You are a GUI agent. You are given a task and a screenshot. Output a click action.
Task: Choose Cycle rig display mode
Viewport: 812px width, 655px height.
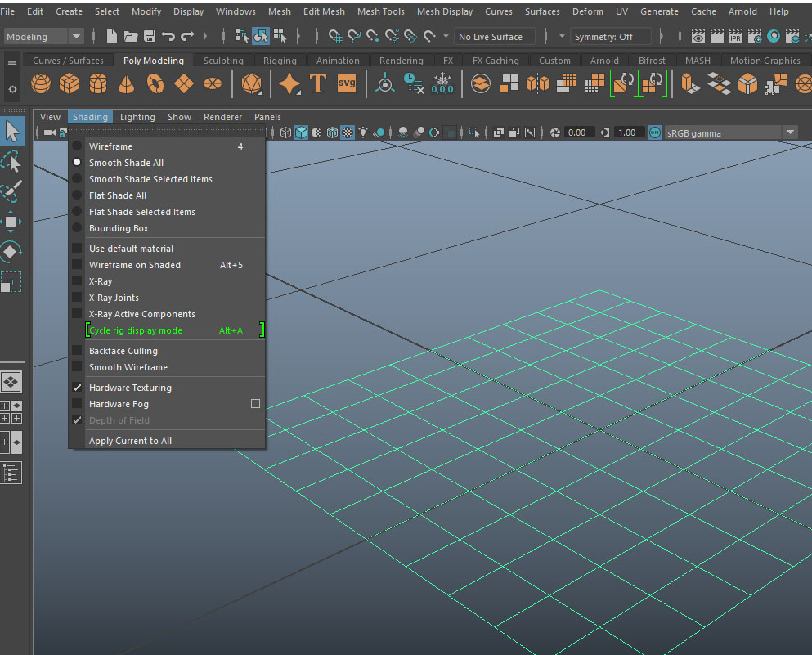coord(175,330)
